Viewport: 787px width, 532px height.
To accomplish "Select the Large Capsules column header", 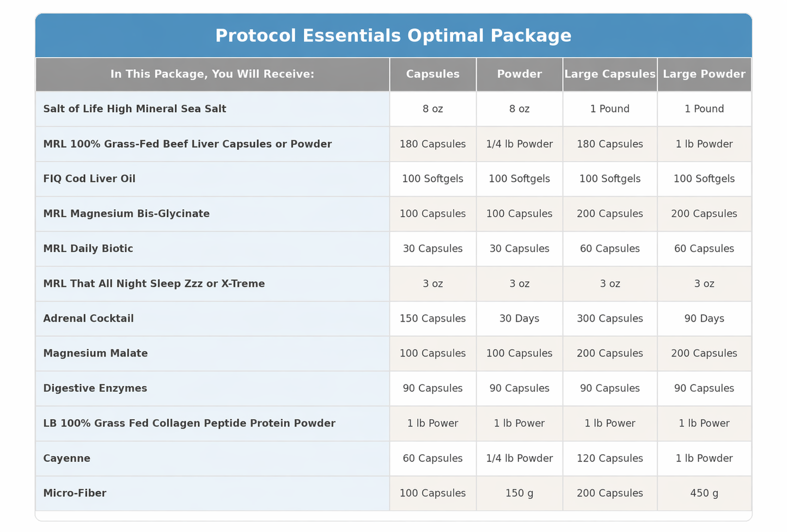I will click(x=609, y=74).
